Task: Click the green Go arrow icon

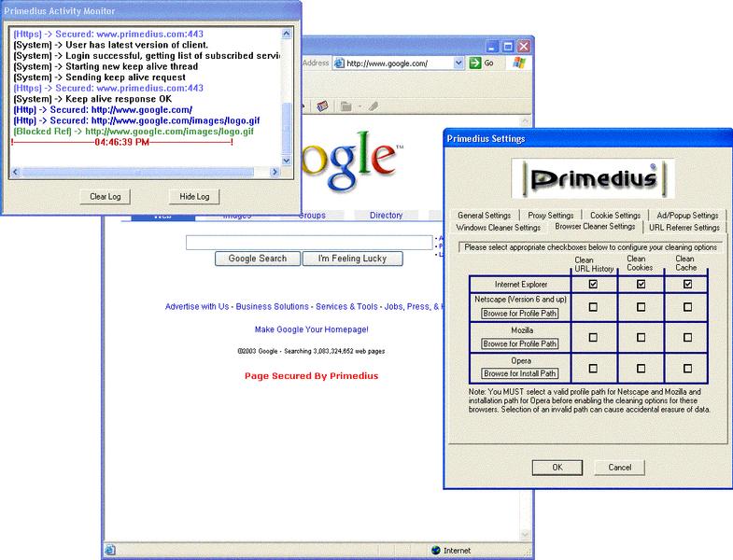Action: click(x=475, y=63)
